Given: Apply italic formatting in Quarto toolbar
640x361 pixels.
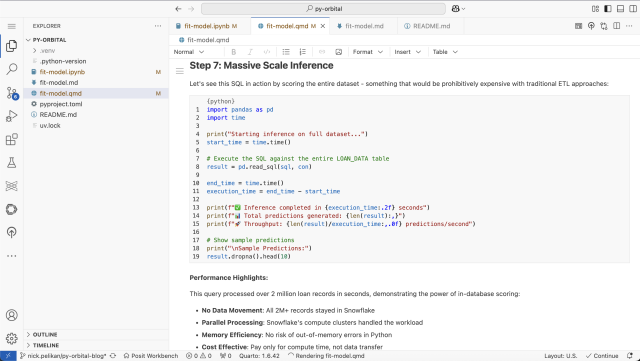Looking at the screenshot, I should coord(250,52).
